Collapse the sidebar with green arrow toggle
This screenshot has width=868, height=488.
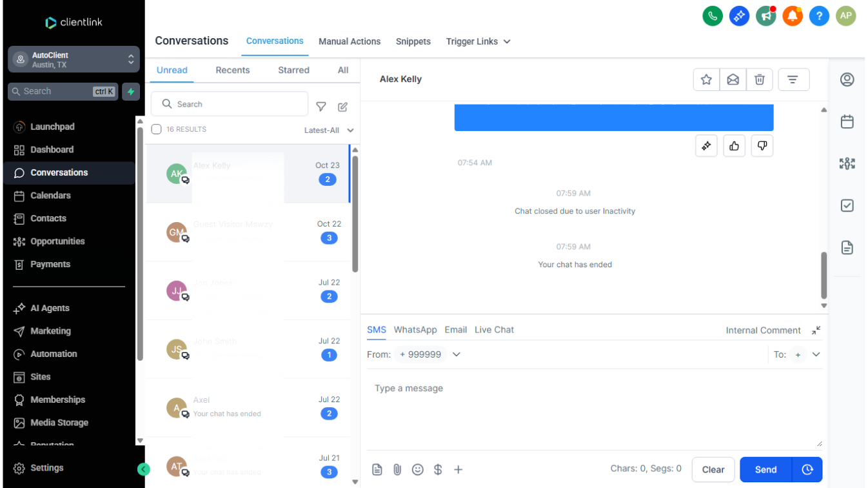(x=144, y=469)
